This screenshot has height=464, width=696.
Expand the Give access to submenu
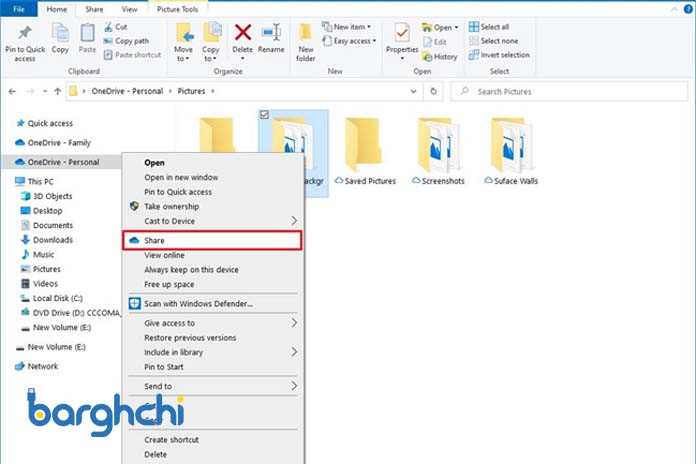click(214, 323)
